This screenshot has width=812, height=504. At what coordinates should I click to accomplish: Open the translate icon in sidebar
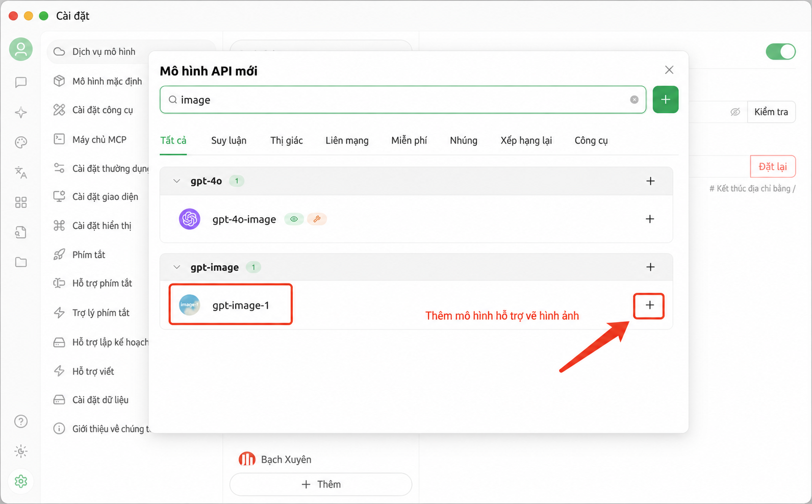pos(21,172)
